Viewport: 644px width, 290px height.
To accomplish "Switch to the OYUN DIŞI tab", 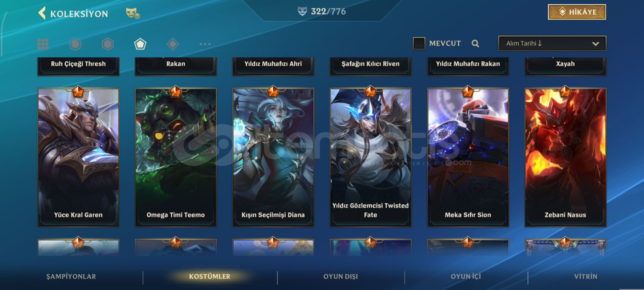I will [341, 277].
